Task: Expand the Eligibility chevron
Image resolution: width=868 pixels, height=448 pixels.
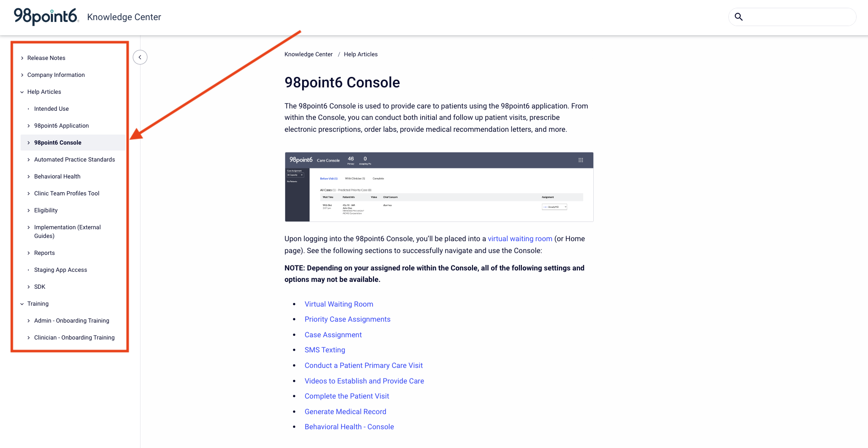Action: [29, 211]
